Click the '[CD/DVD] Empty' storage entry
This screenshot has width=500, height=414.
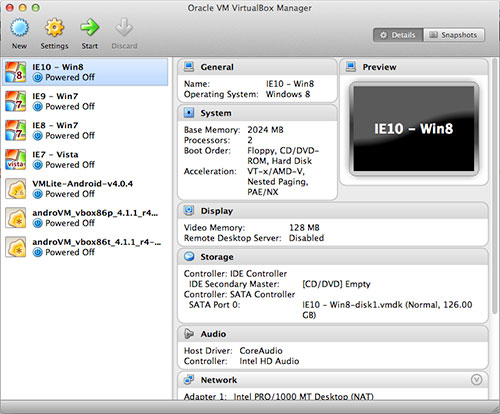tap(336, 284)
